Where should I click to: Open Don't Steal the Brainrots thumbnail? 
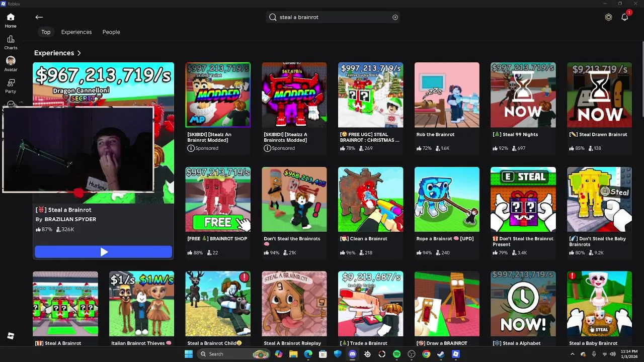coord(294,199)
